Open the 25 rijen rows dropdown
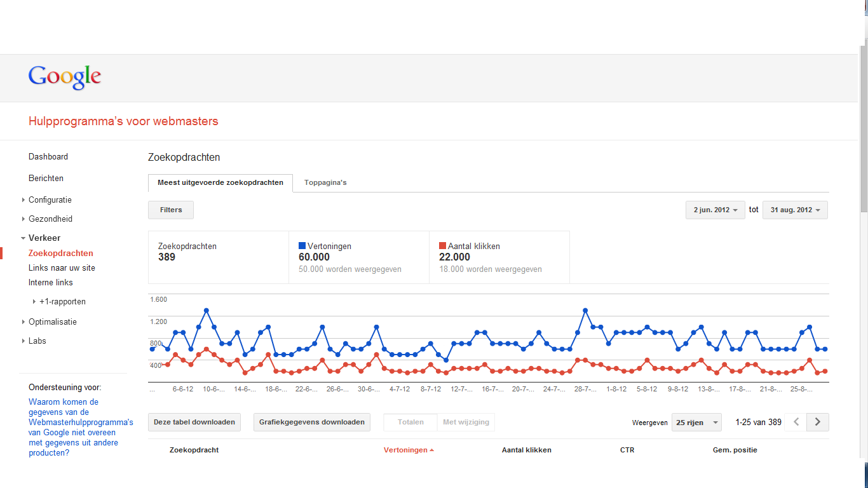Viewport: 868px width, 488px height. click(696, 422)
